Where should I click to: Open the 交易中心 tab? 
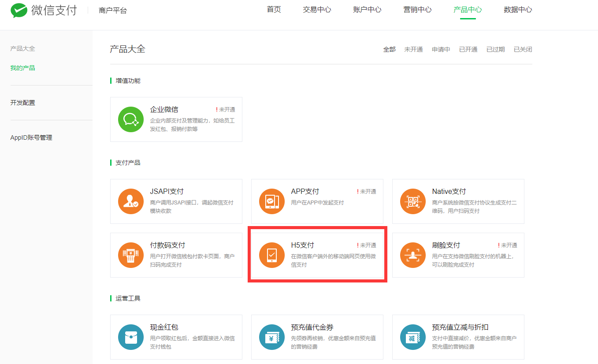(x=317, y=10)
